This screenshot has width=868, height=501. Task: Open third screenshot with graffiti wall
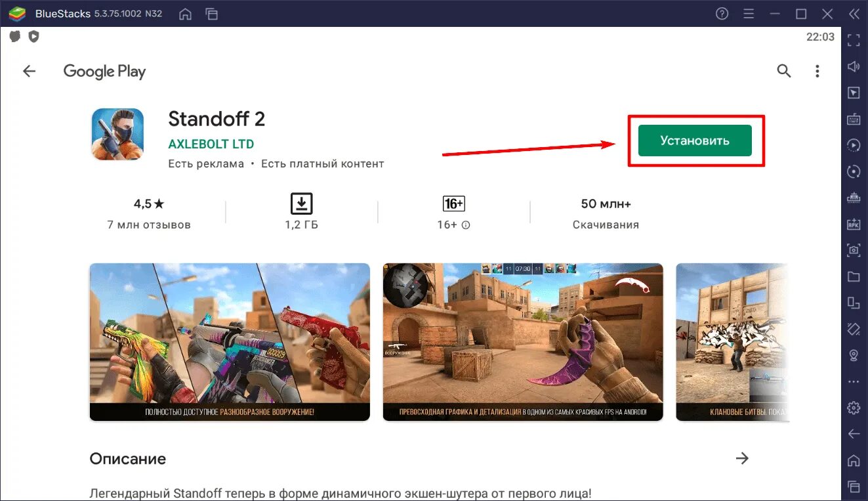(x=732, y=342)
